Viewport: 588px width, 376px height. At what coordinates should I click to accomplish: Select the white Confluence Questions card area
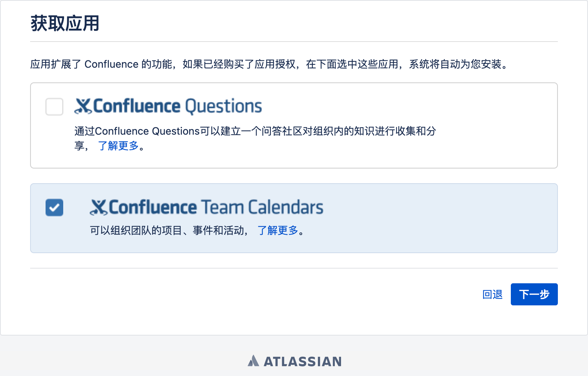click(x=294, y=125)
